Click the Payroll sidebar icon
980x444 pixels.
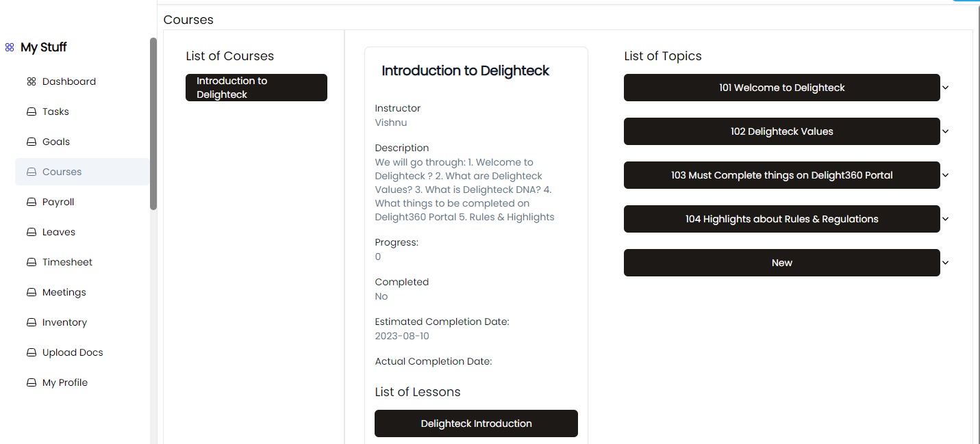tap(31, 202)
